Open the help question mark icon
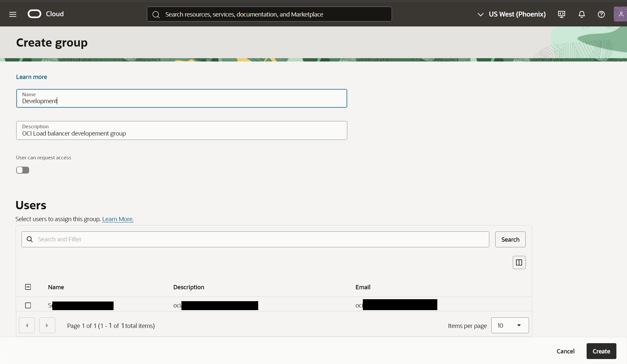The height and width of the screenshot is (364, 627). 601,14
